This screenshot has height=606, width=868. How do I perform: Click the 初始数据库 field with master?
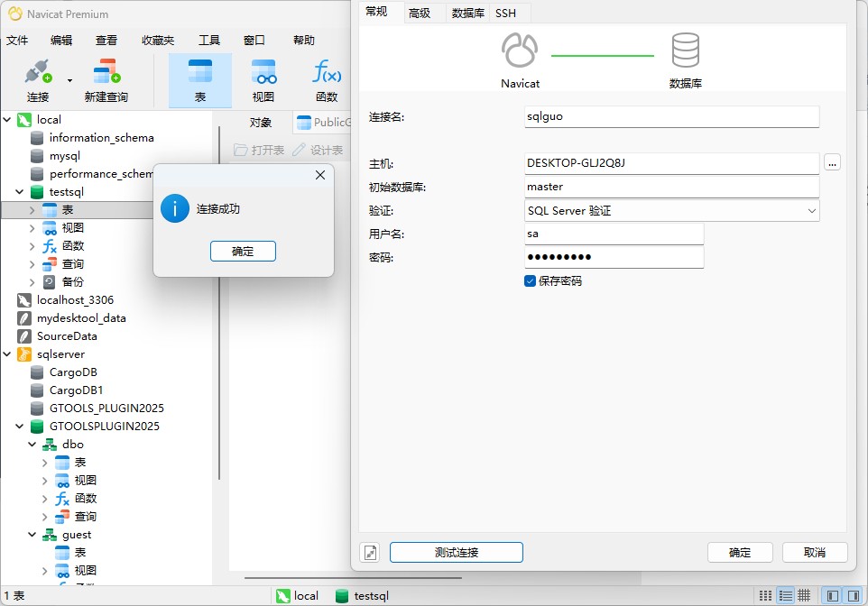coord(672,187)
